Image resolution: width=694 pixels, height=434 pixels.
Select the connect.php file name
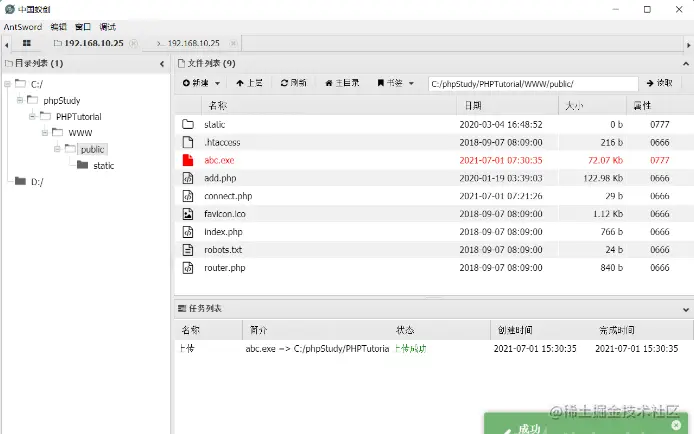228,196
